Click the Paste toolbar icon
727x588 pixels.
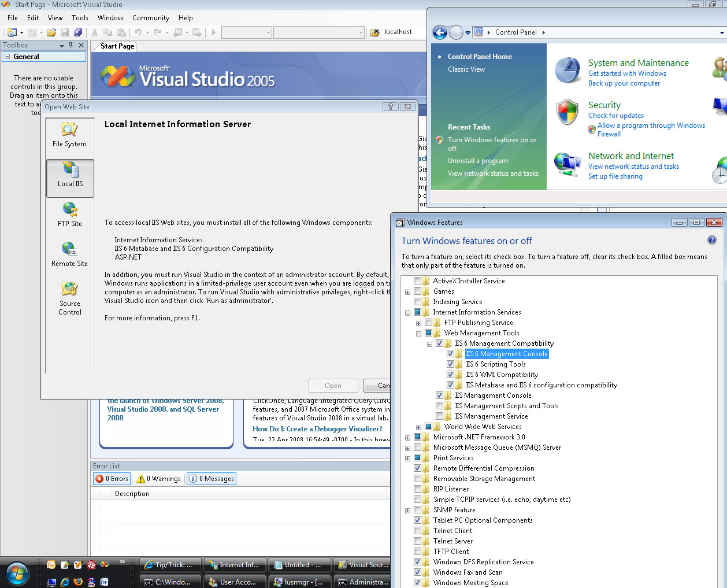[x=121, y=32]
